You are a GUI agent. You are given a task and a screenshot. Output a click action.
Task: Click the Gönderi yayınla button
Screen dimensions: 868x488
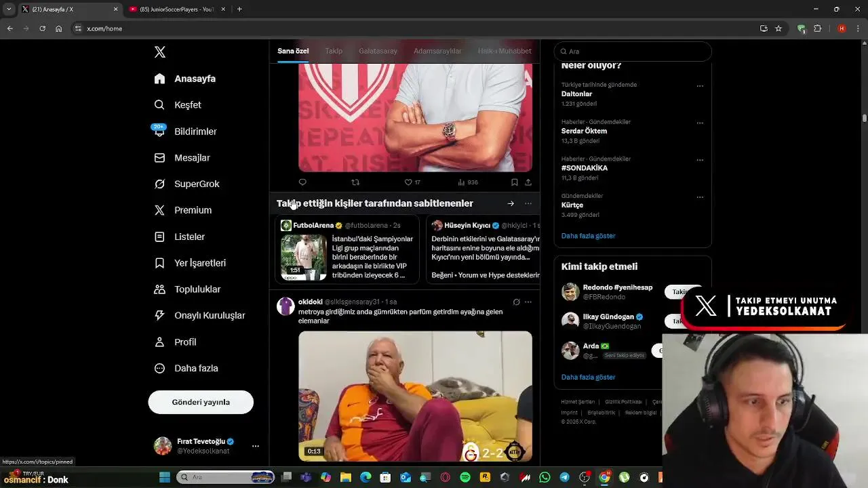[201, 402]
